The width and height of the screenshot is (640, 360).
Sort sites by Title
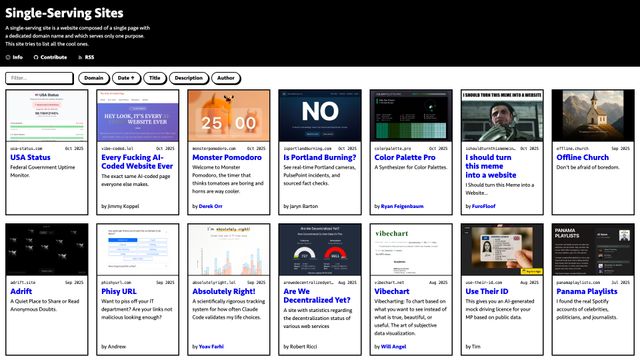155,78
